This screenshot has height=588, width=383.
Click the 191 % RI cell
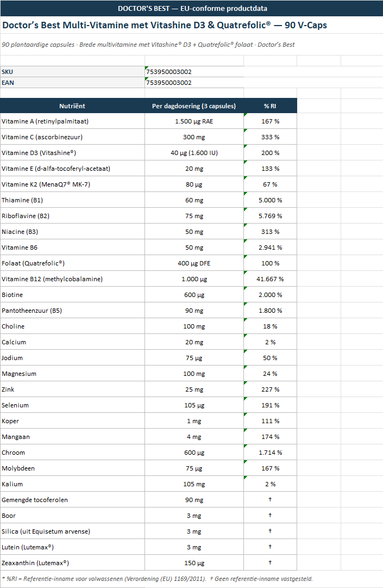click(x=271, y=405)
